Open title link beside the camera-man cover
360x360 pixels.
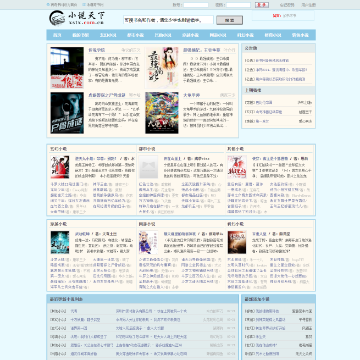click(x=107, y=95)
